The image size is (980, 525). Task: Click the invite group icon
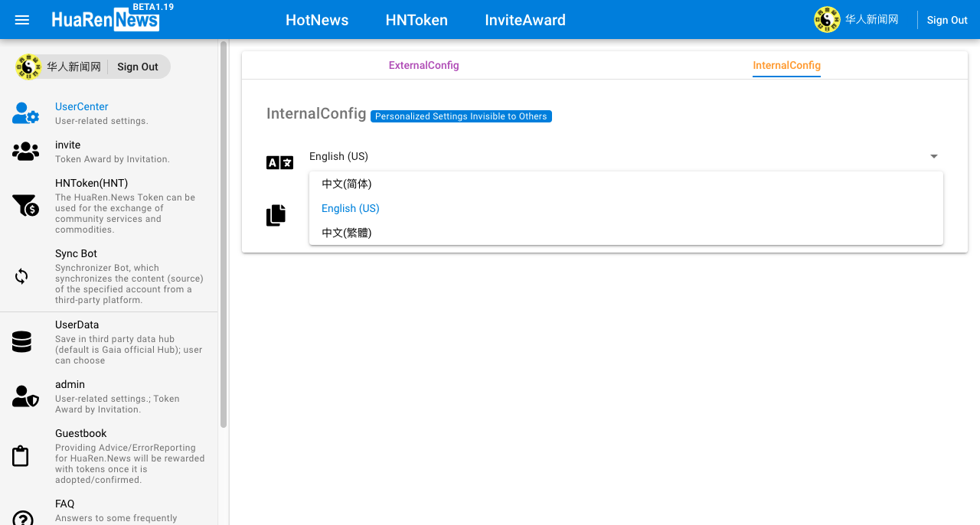coord(25,152)
